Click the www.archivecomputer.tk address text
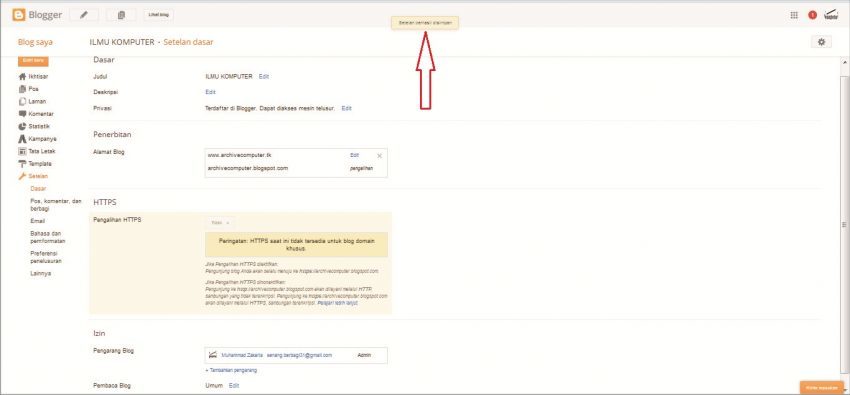 point(239,155)
